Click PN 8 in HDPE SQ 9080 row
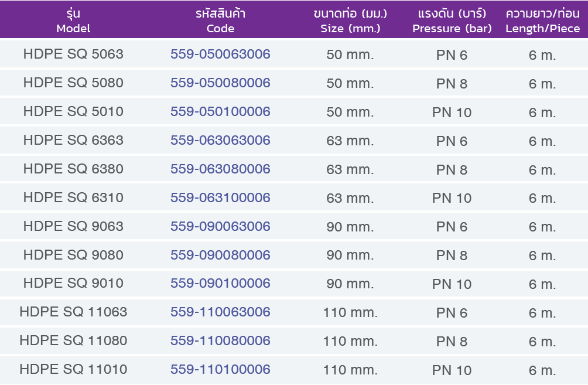This screenshot has height=385, width=588. 452,255
